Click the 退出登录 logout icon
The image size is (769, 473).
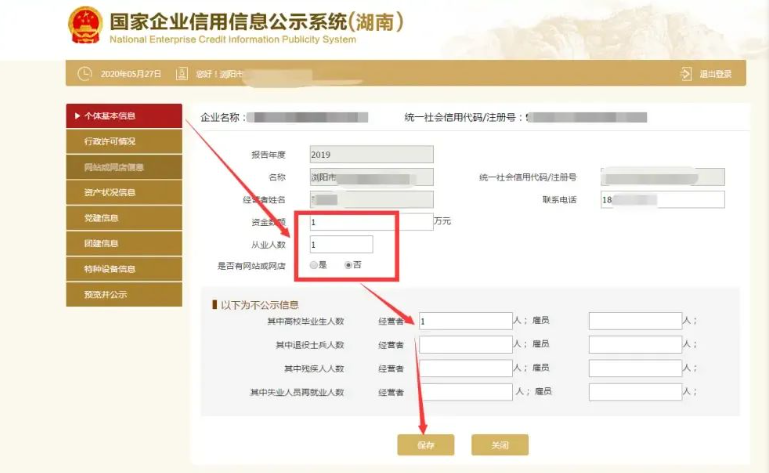[x=686, y=74]
